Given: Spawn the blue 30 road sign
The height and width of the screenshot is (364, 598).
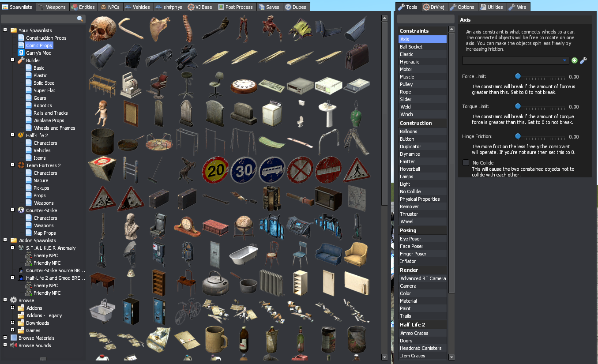Looking at the screenshot, I should click(x=244, y=171).
